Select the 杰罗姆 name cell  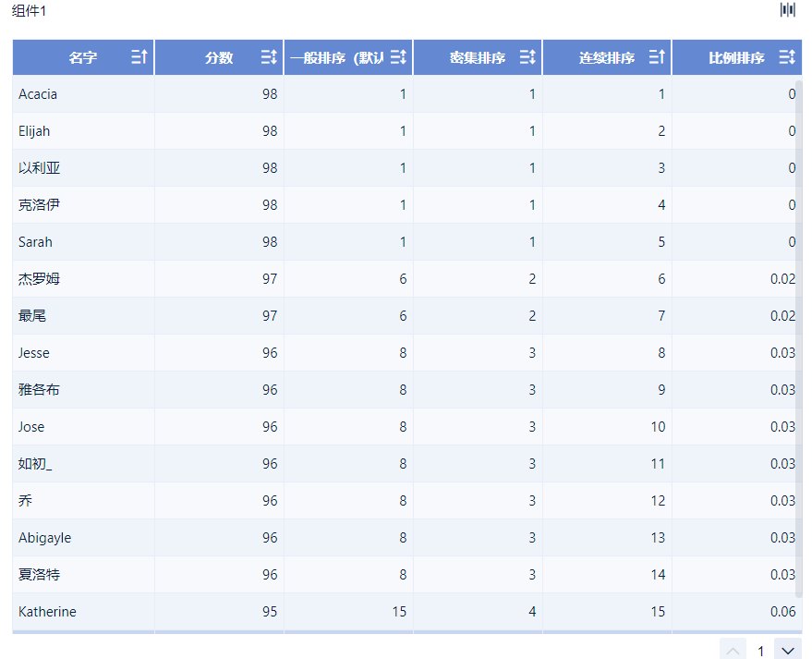point(39,279)
